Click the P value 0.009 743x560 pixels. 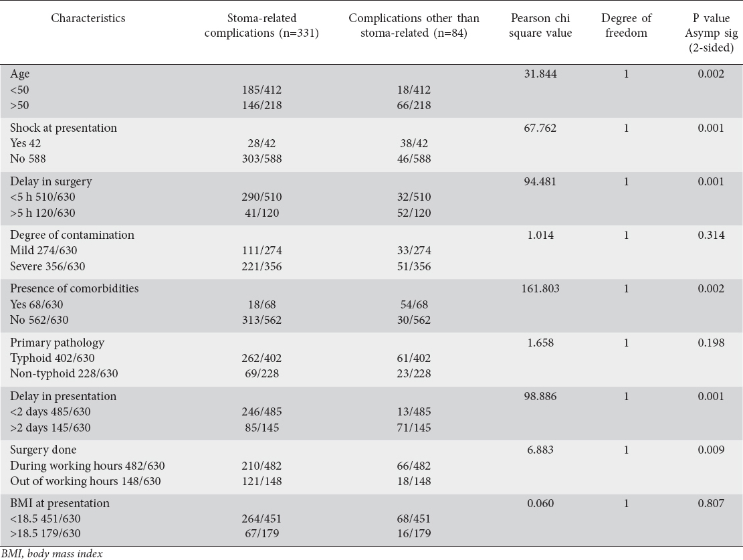point(711,450)
